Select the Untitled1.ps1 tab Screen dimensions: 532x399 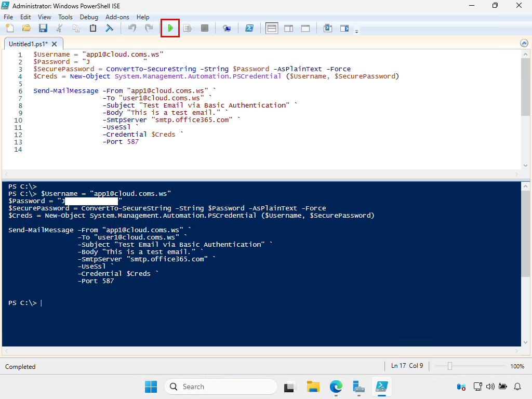pyautogui.click(x=29, y=44)
